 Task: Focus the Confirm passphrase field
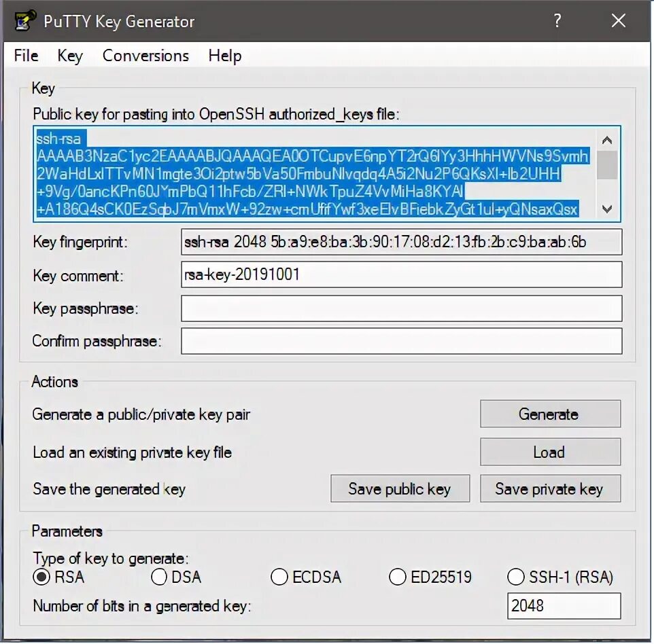pyautogui.click(x=401, y=341)
